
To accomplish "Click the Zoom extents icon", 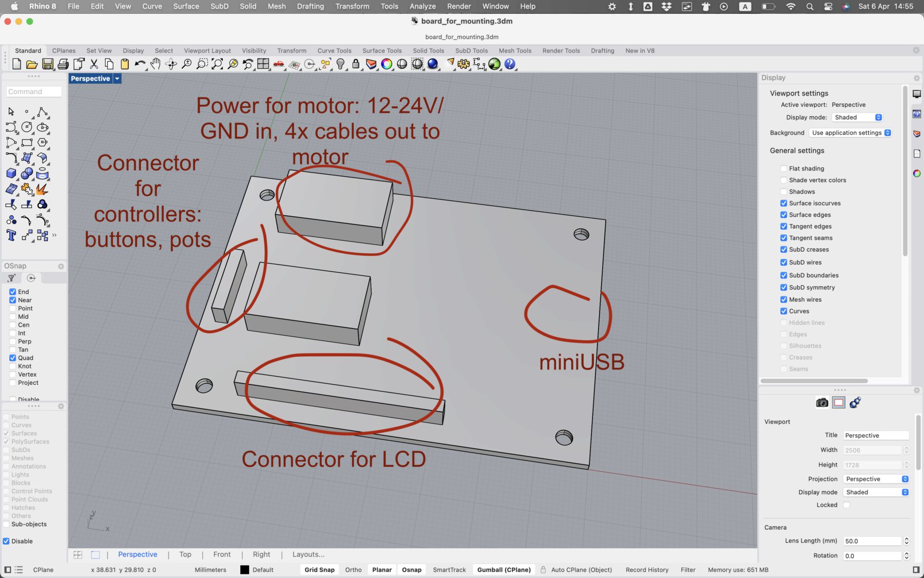I will pyautogui.click(x=217, y=64).
